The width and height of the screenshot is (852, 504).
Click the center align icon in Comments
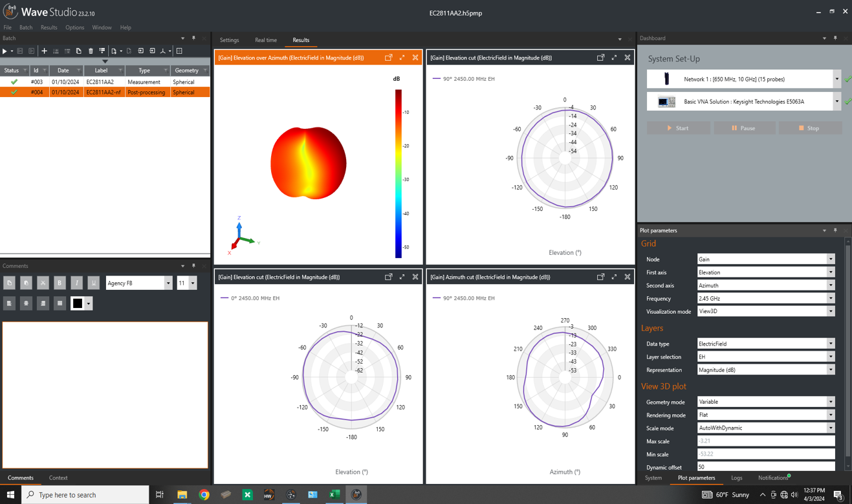(26, 303)
